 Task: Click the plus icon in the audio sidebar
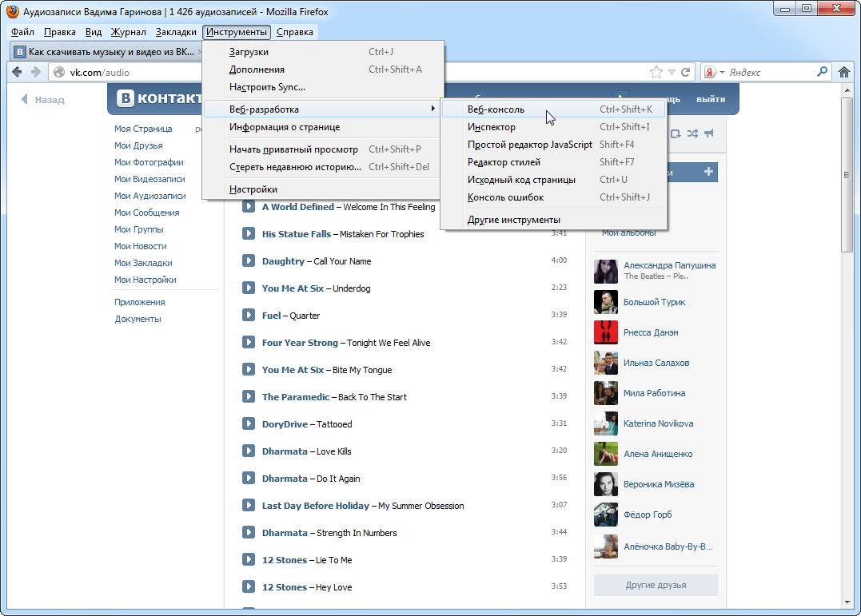[x=709, y=172]
